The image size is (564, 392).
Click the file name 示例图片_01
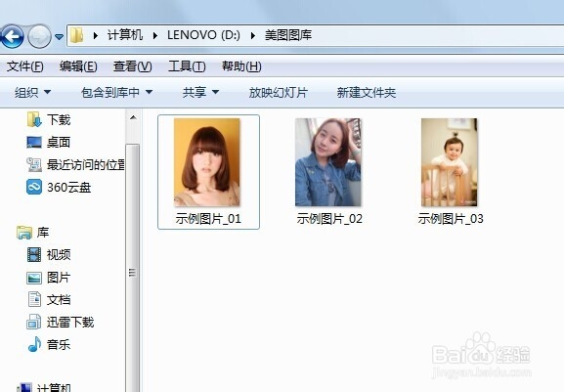pos(208,219)
